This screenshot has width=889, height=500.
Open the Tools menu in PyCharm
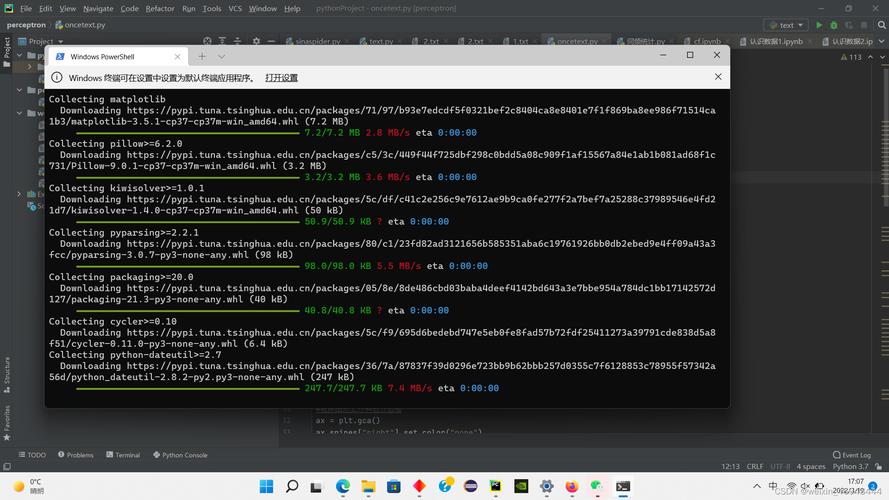(x=212, y=9)
